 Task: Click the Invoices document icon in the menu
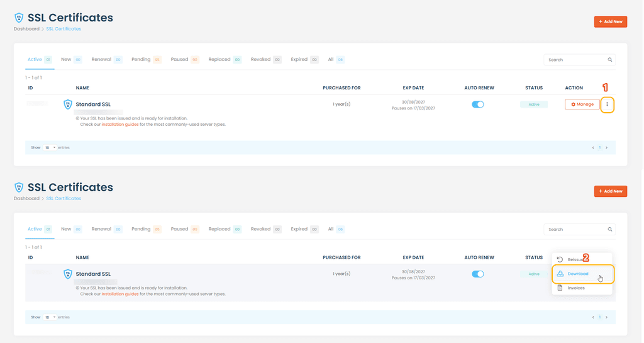coord(560,288)
